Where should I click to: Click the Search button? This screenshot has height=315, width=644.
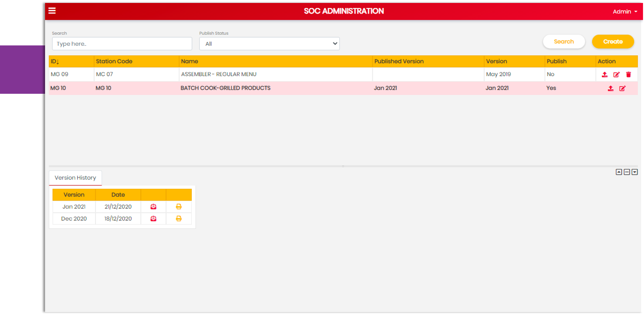(x=564, y=41)
